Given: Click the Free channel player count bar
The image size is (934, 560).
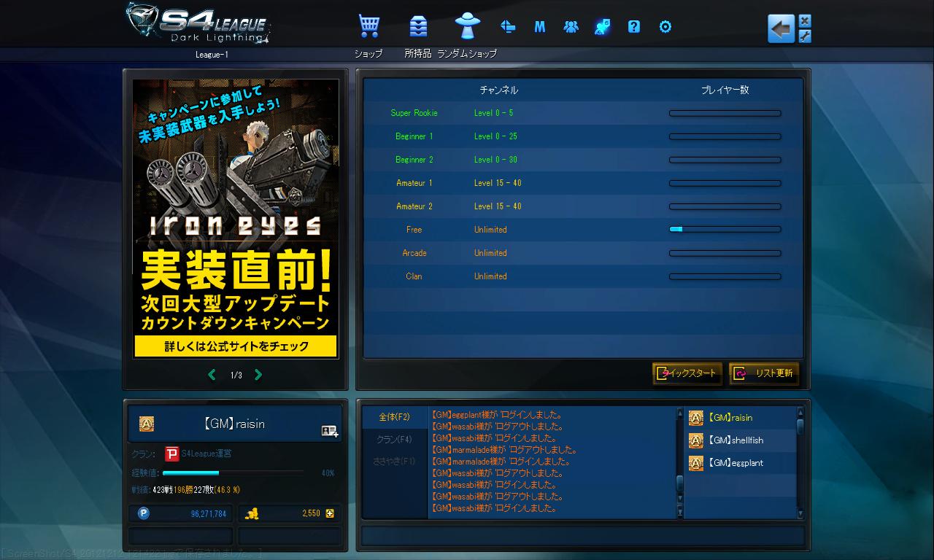Looking at the screenshot, I should click(725, 230).
